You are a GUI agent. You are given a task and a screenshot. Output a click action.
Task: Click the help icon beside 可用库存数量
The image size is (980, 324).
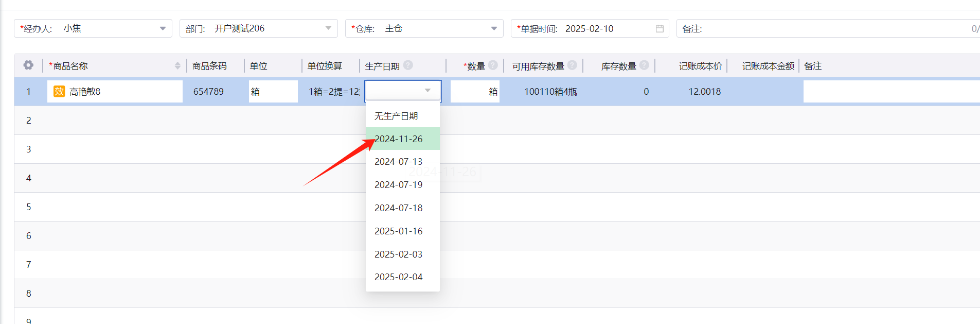click(x=572, y=65)
